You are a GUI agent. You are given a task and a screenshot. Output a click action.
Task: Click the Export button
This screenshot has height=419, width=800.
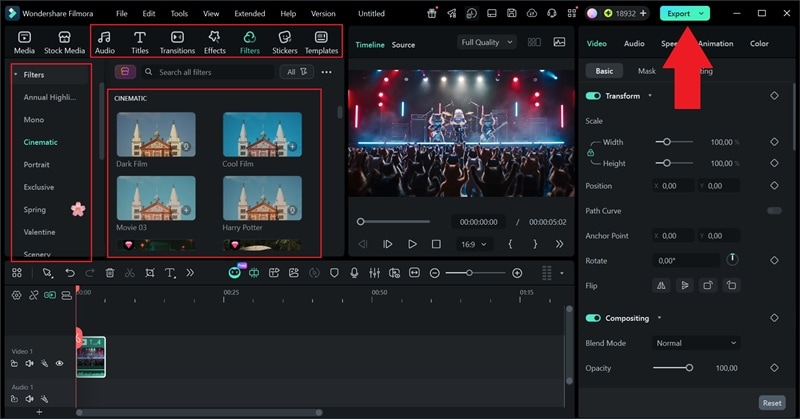point(678,14)
